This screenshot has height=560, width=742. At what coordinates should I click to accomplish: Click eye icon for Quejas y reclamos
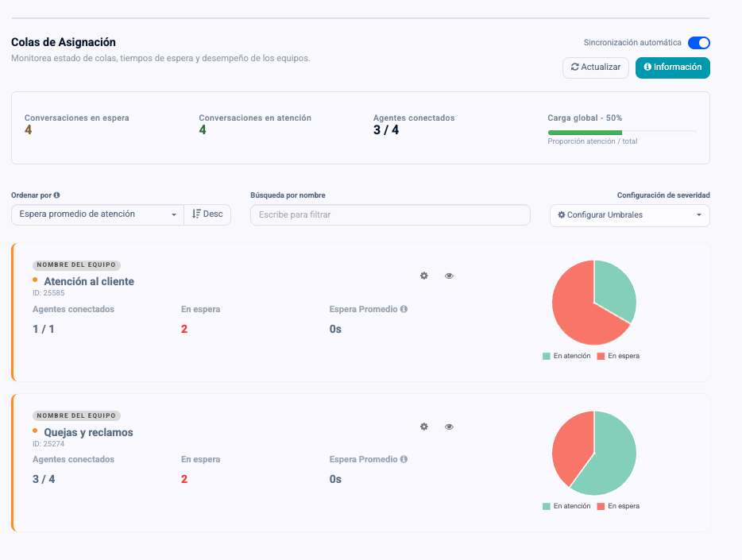point(449,427)
